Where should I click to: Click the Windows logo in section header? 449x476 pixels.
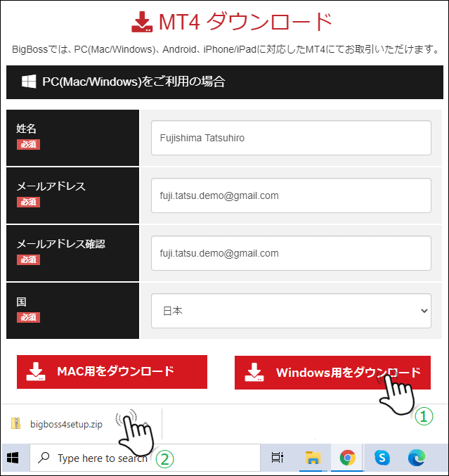(29, 82)
